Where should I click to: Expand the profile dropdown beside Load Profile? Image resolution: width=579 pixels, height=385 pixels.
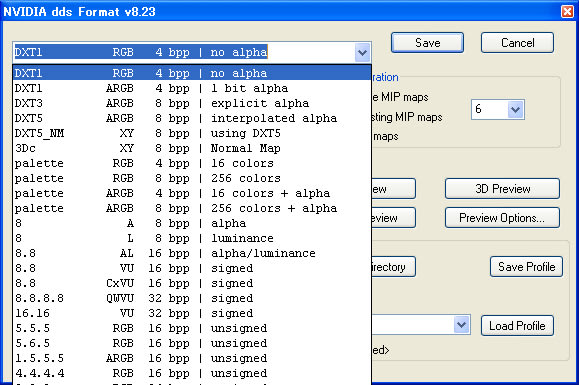[x=461, y=325]
